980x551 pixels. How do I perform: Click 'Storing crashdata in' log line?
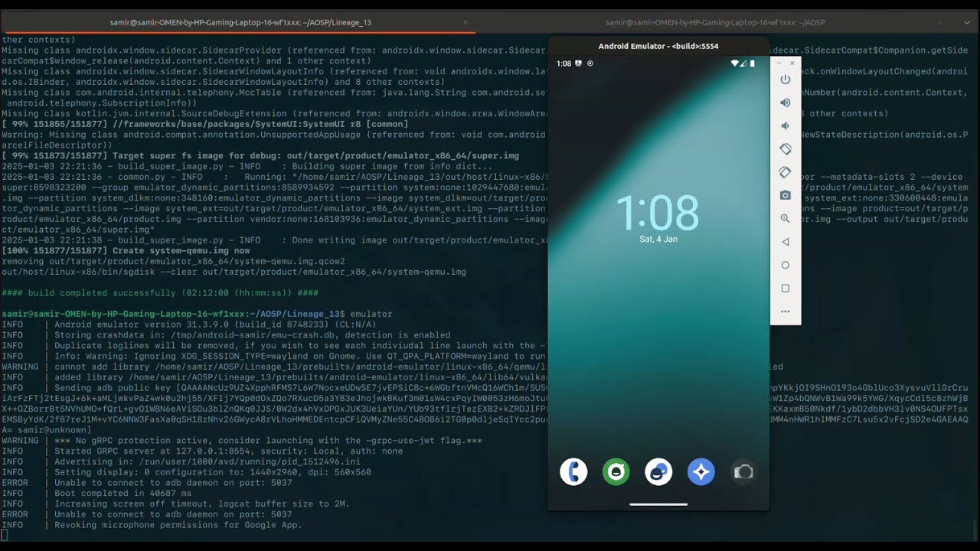click(x=226, y=335)
